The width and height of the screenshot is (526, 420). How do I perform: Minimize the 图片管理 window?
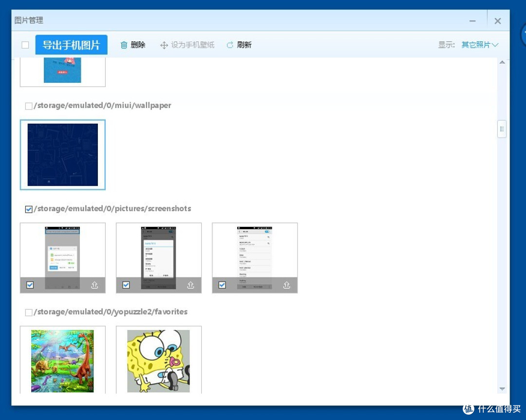click(472, 21)
